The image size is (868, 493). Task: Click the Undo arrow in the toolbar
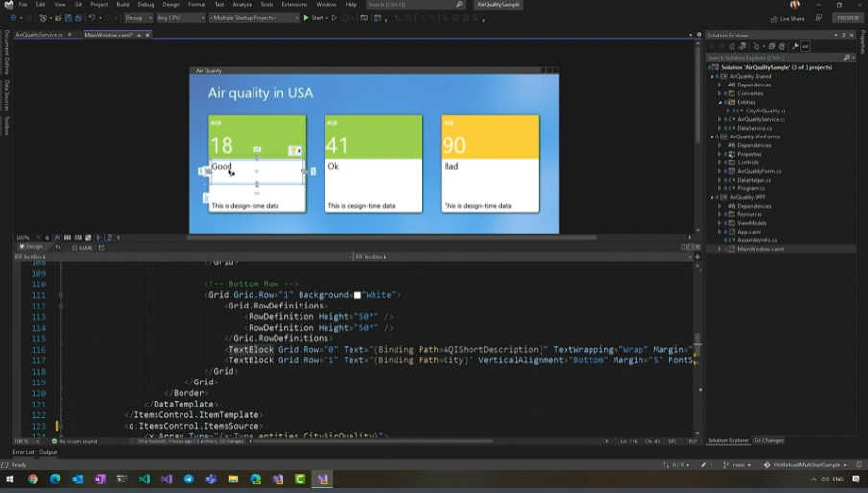click(x=93, y=18)
